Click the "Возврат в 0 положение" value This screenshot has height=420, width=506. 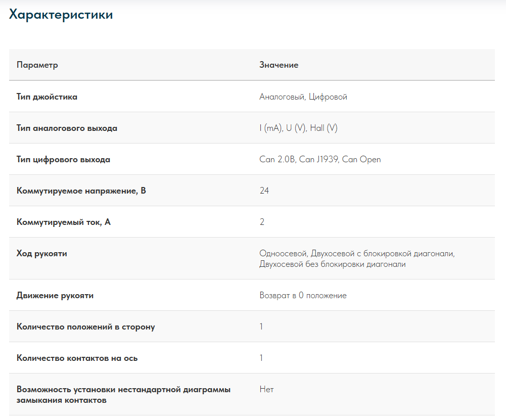coord(303,296)
